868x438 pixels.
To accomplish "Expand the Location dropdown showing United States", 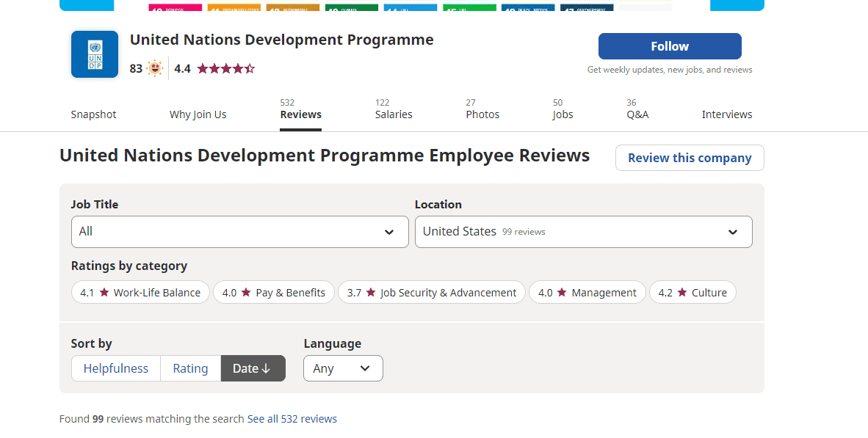I will [x=583, y=232].
